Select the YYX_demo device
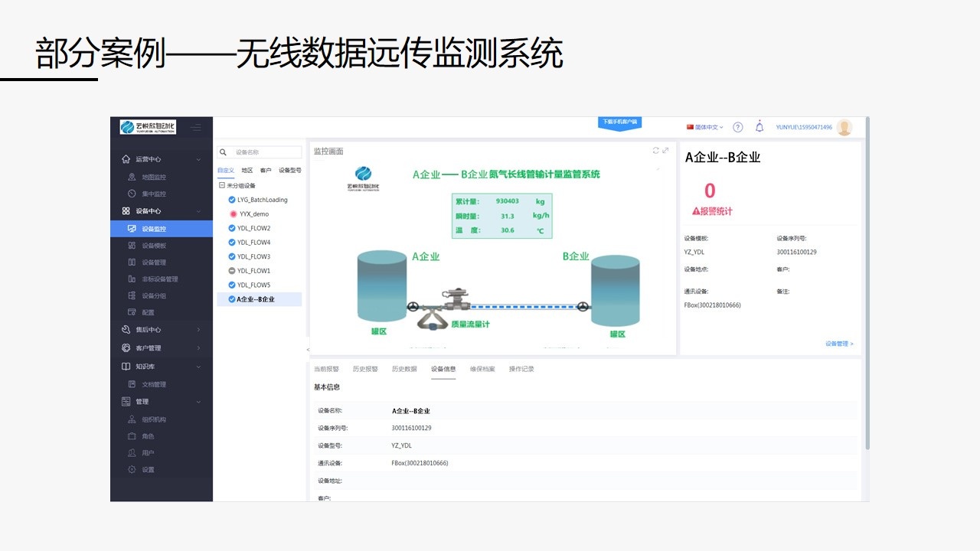Viewport: 980px width, 551px height. 253,214
